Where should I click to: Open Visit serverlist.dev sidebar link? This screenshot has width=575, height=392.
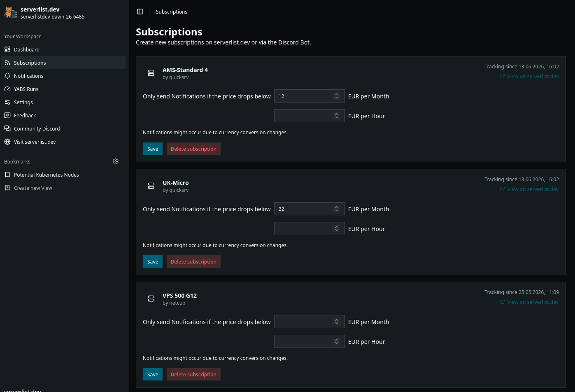click(63, 142)
